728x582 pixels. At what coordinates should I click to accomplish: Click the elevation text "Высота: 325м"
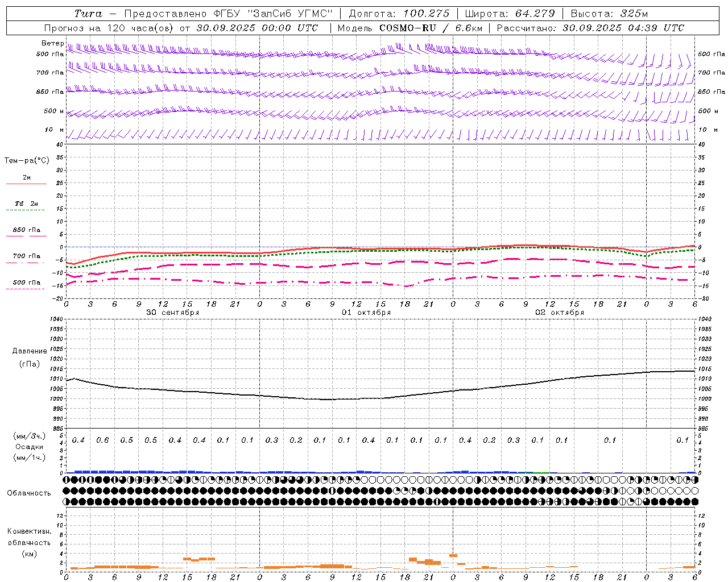click(609, 14)
